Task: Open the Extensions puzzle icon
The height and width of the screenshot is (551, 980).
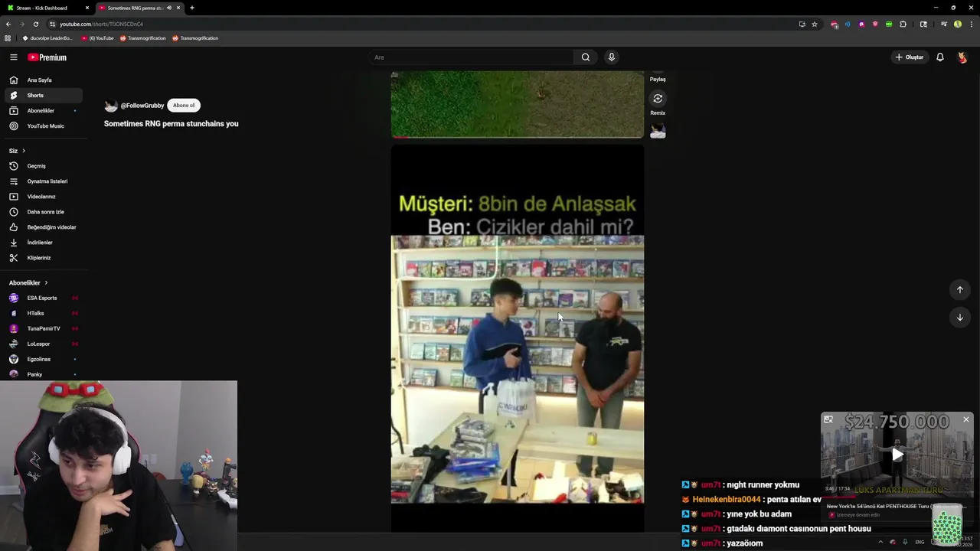Action: click(x=903, y=24)
